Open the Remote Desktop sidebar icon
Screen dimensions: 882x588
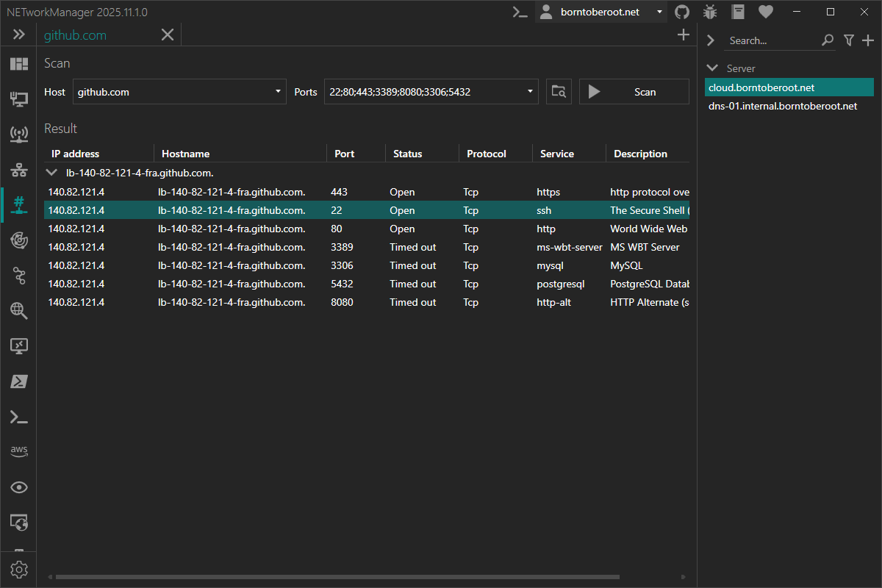click(18, 345)
